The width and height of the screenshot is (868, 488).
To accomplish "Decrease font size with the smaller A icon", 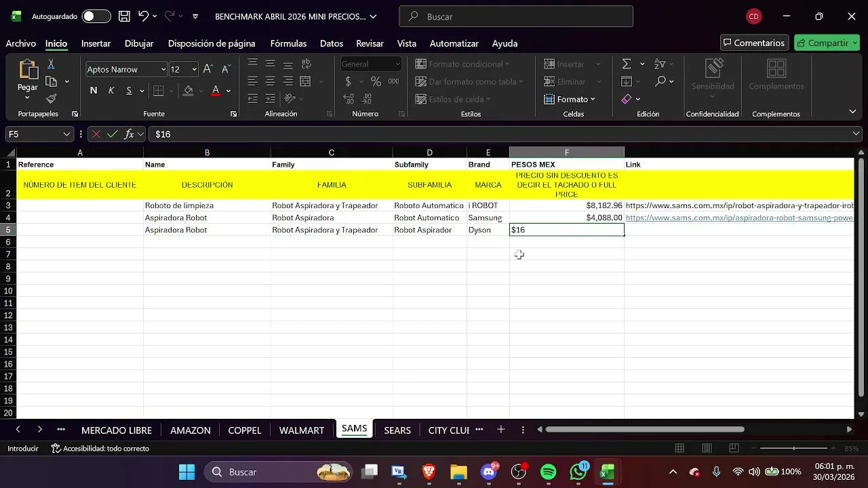I will click(226, 69).
